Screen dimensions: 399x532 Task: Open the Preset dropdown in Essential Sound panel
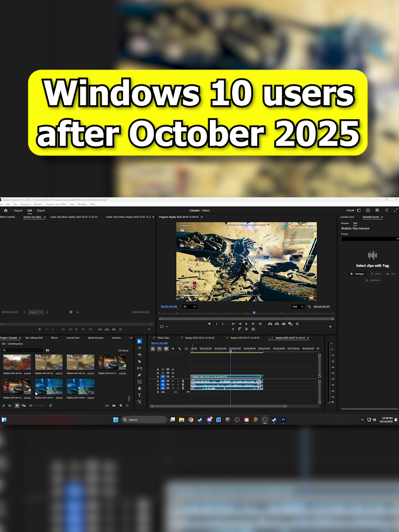point(369,239)
